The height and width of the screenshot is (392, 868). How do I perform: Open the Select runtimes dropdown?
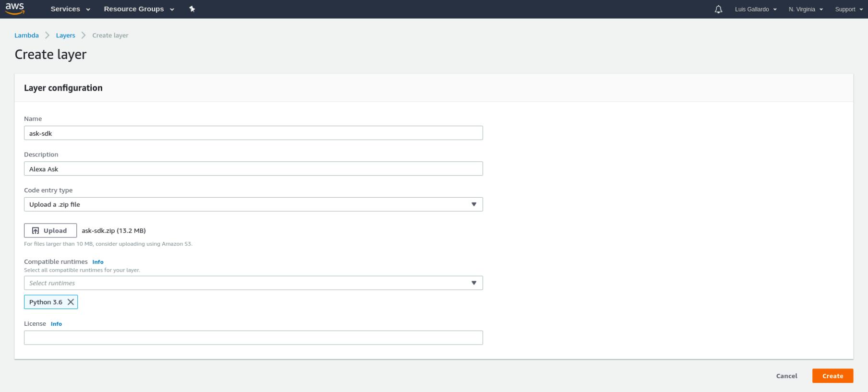[253, 283]
